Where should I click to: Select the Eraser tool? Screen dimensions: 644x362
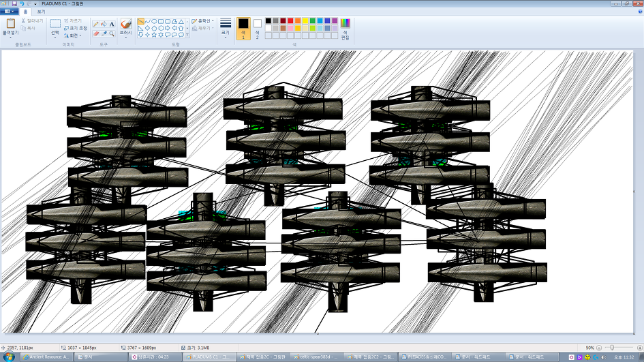coord(96,33)
